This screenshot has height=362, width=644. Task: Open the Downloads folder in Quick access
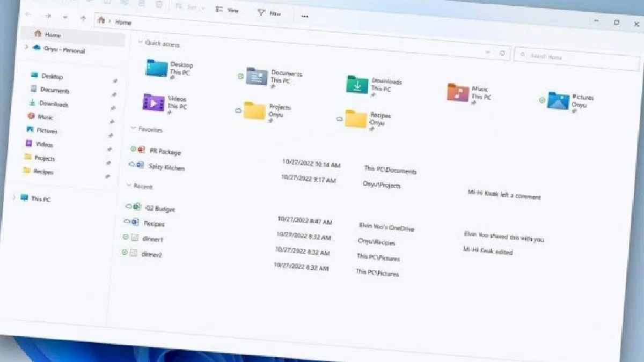pos(374,85)
